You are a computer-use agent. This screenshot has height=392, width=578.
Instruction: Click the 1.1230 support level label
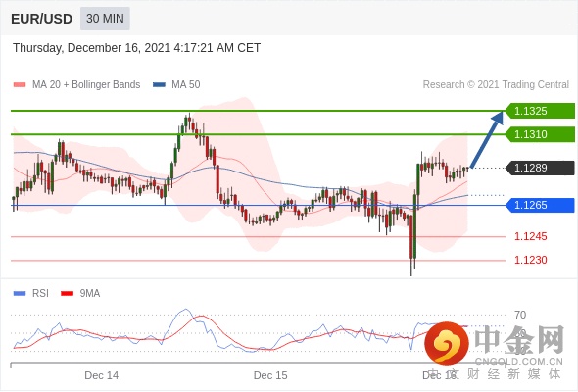click(x=531, y=260)
